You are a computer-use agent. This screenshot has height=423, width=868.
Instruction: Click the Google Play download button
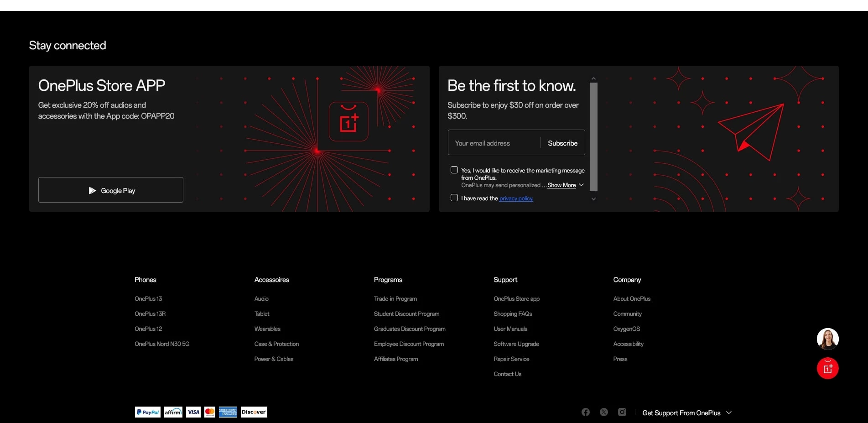point(110,190)
